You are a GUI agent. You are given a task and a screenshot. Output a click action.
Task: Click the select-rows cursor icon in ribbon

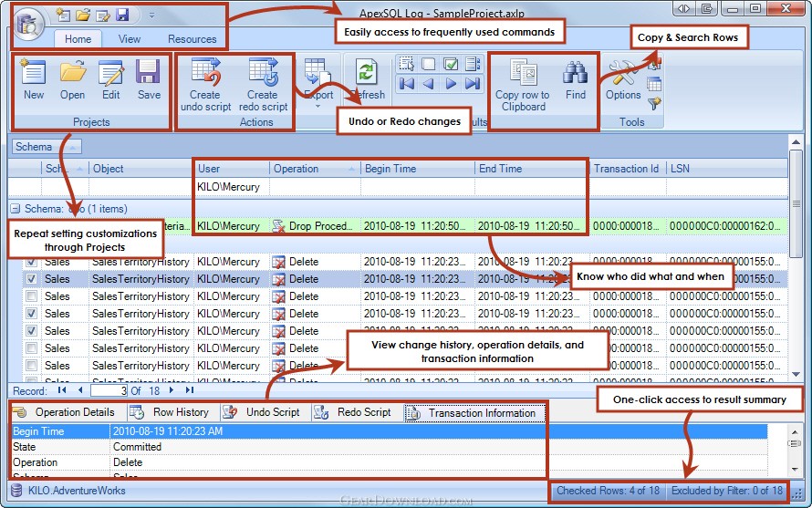point(407,64)
